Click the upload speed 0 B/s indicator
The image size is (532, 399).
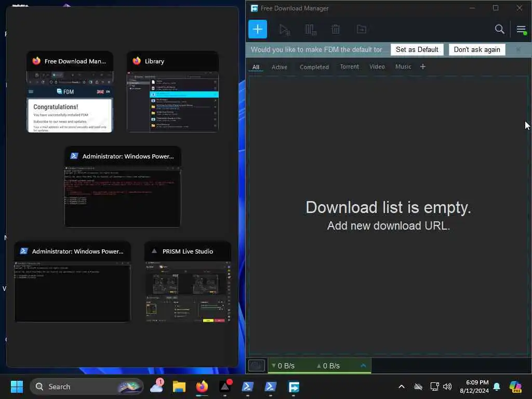[x=328, y=366]
